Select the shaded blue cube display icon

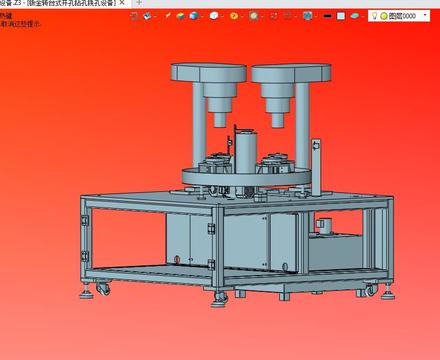click(193, 16)
